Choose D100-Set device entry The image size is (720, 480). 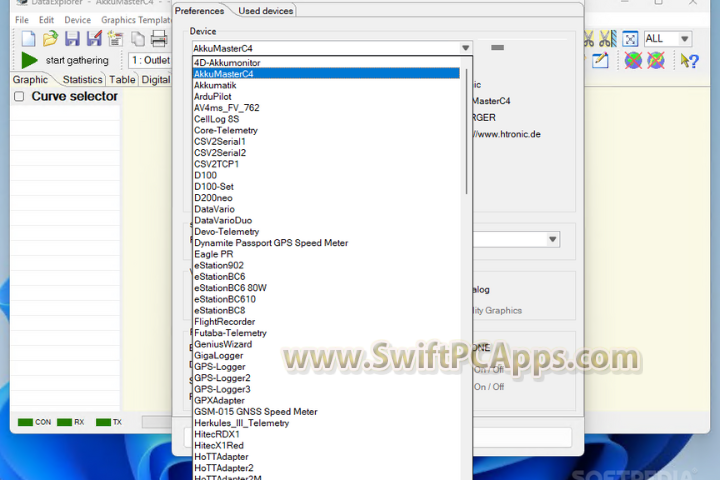(x=326, y=186)
